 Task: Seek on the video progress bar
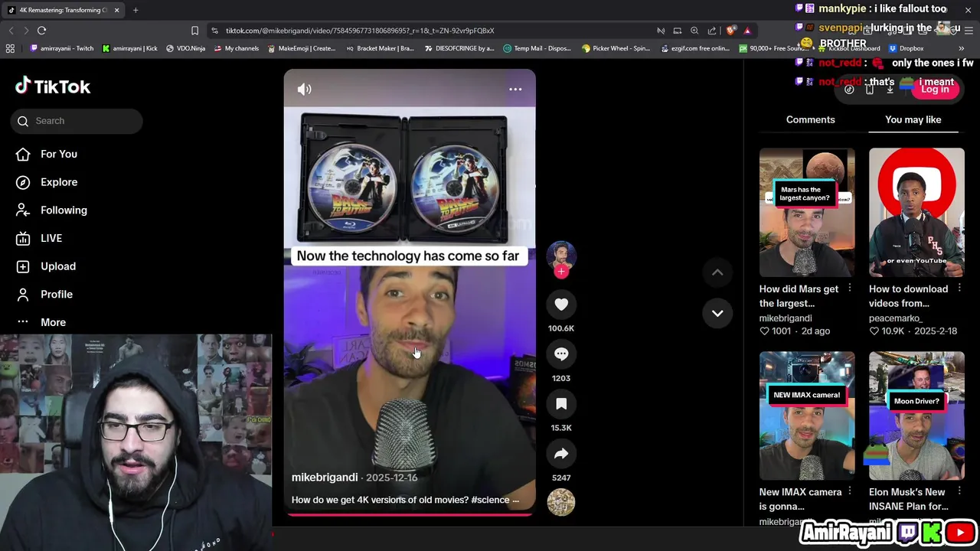pyautogui.click(x=410, y=514)
